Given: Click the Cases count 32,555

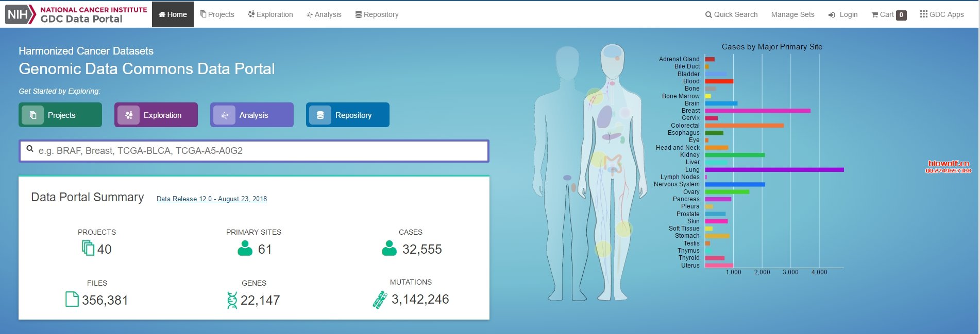Looking at the screenshot, I should click(x=422, y=249).
